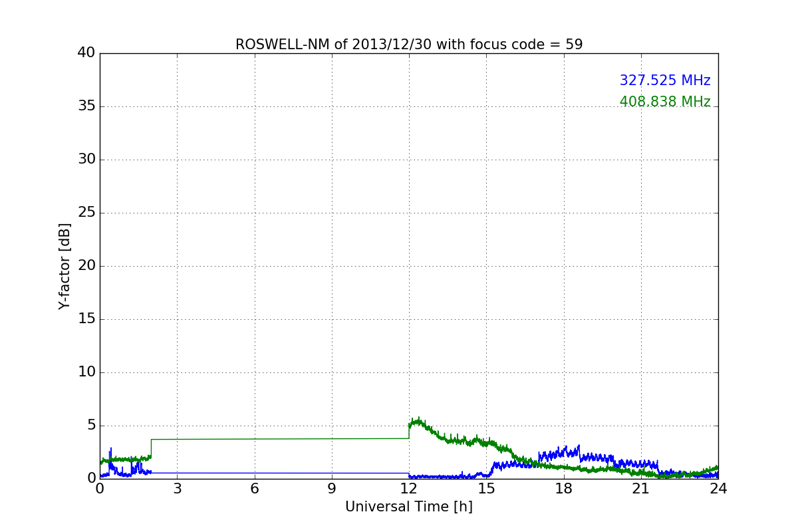This screenshot has width=798, height=532.
Task: Click x-axis tick label 3
Action: coord(177,489)
